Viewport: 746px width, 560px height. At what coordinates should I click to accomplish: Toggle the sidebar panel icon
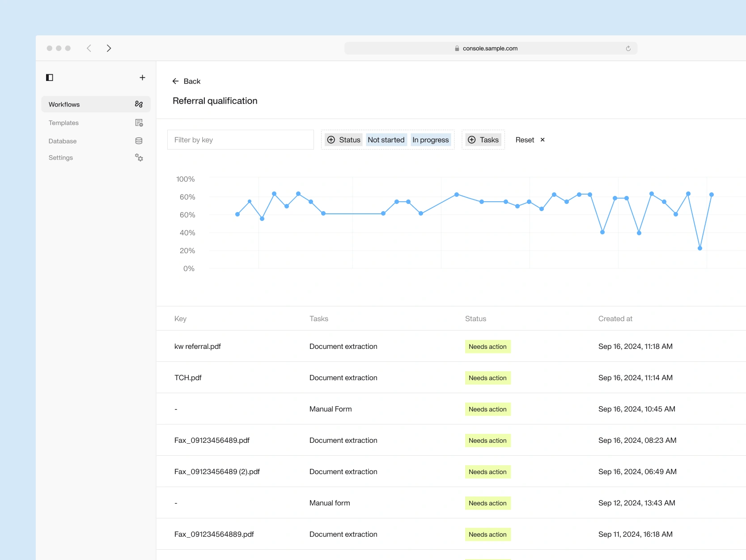tap(50, 77)
